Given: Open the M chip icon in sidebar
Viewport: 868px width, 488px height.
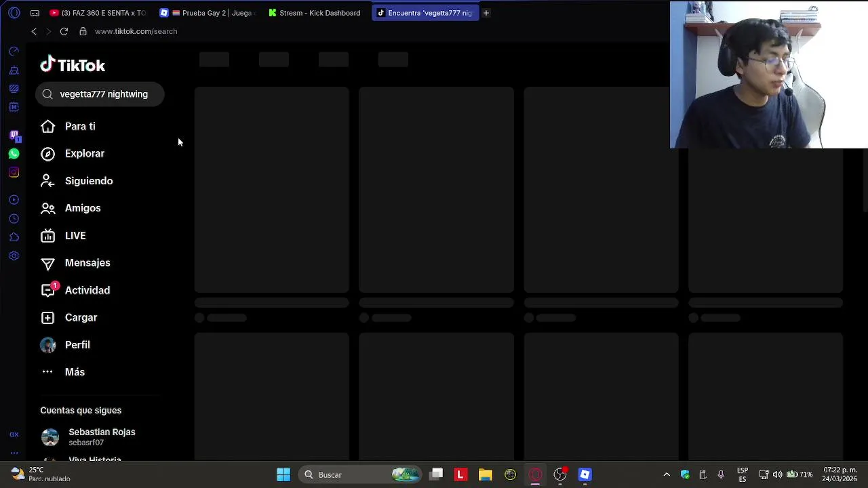Looking at the screenshot, I should 14,107.
